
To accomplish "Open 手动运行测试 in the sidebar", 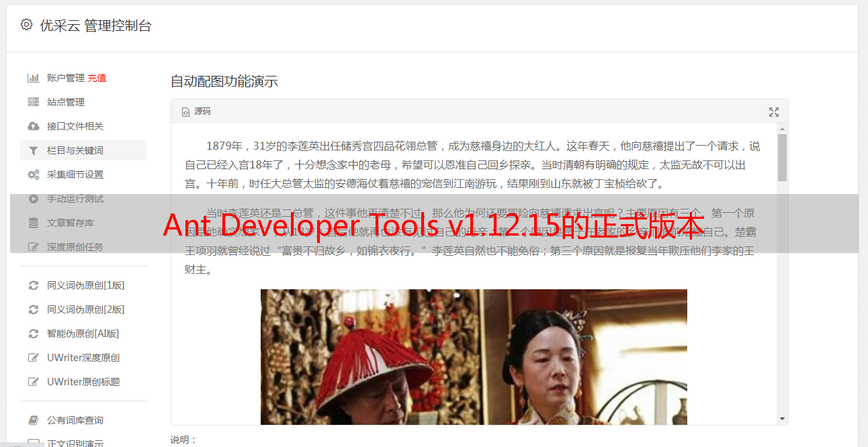I will click(x=75, y=199).
